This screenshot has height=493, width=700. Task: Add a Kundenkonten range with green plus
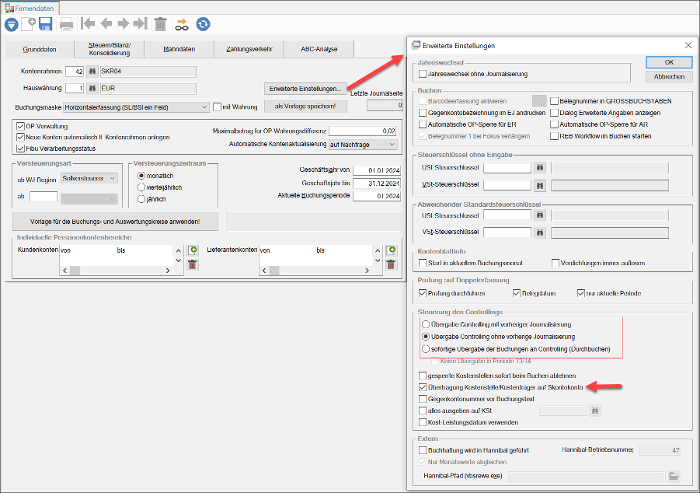tap(193, 250)
